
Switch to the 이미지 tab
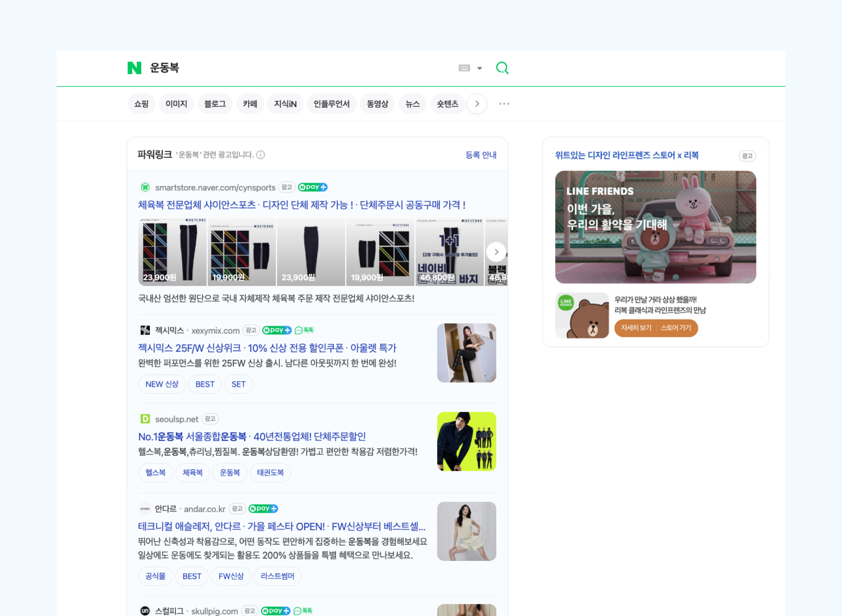pos(177,104)
